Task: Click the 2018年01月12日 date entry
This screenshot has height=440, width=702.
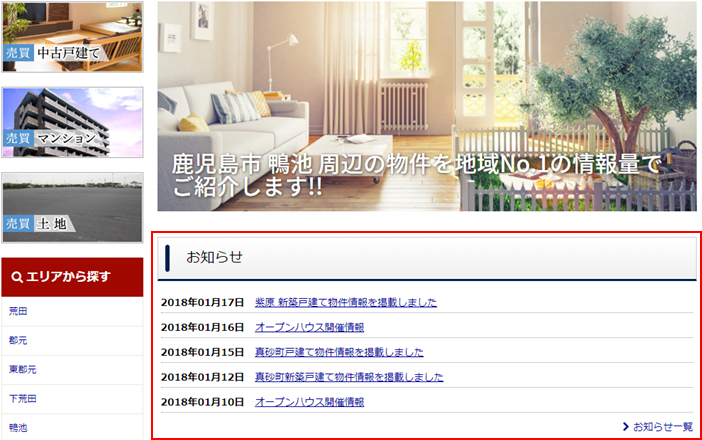Action: tap(202, 377)
